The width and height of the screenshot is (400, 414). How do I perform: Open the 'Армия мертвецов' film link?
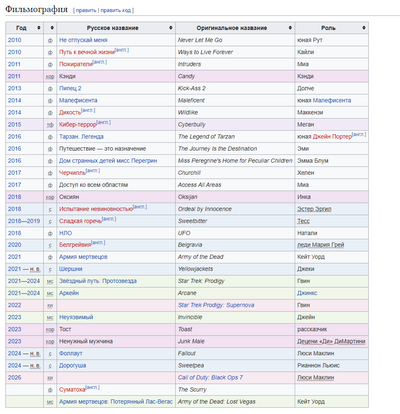point(83,257)
